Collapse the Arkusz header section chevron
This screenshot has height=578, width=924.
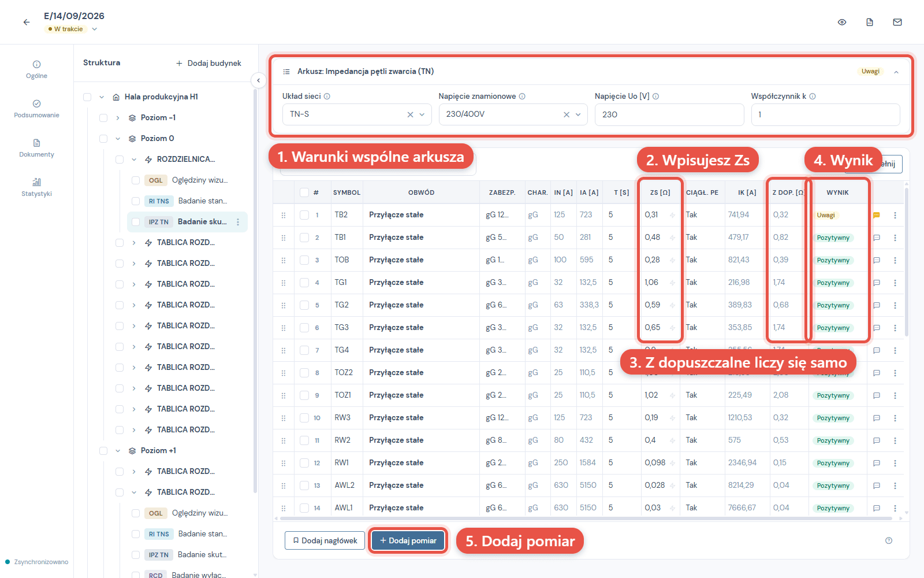896,72
